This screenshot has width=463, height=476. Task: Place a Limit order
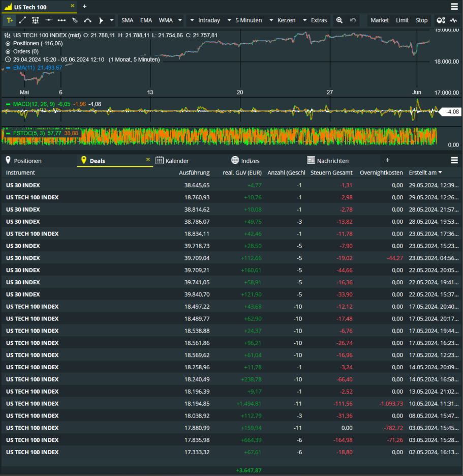[403, 20]
